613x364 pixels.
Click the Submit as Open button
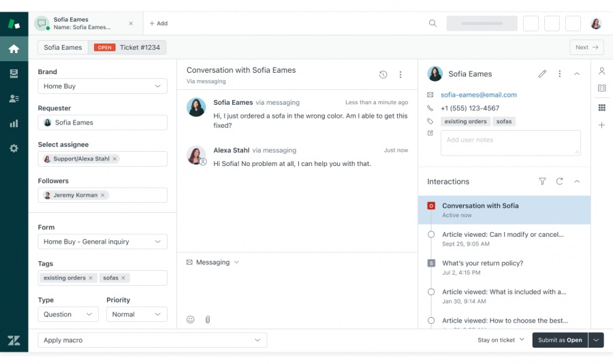coord(560,340)
